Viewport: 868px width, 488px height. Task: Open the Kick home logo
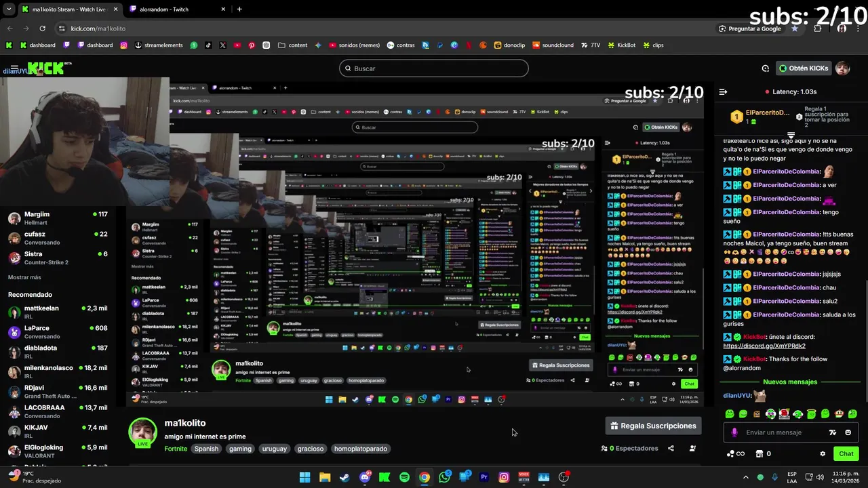coord(46,68)
